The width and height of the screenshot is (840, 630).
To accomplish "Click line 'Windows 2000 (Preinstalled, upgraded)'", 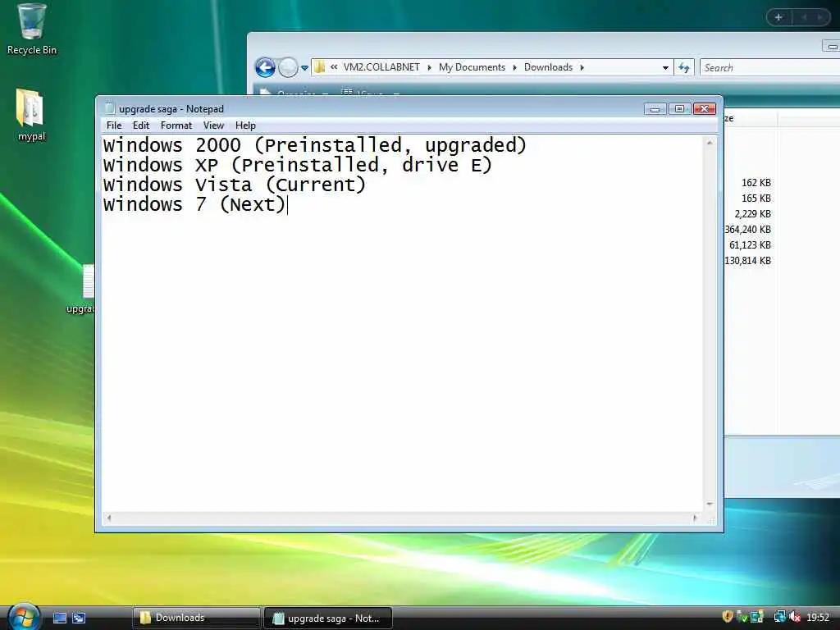I will pos(315,145).
